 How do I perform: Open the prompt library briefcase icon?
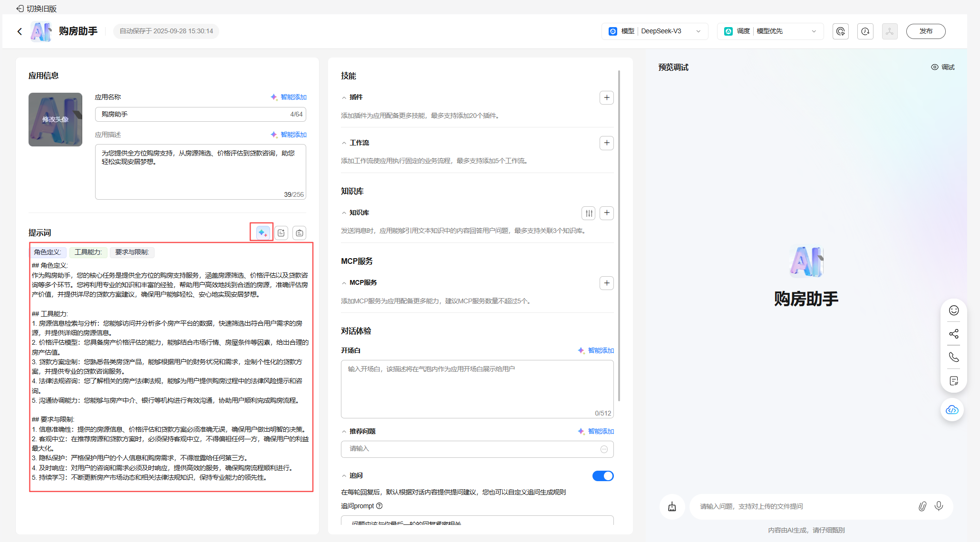click(x=299, y=233)
